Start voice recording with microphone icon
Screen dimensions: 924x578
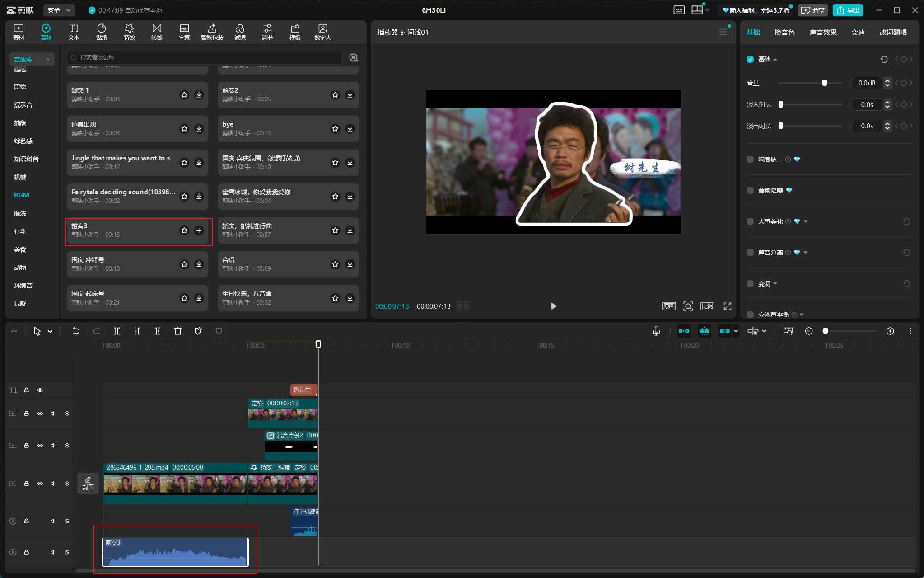pyautogui.click(x=656, y=331)
